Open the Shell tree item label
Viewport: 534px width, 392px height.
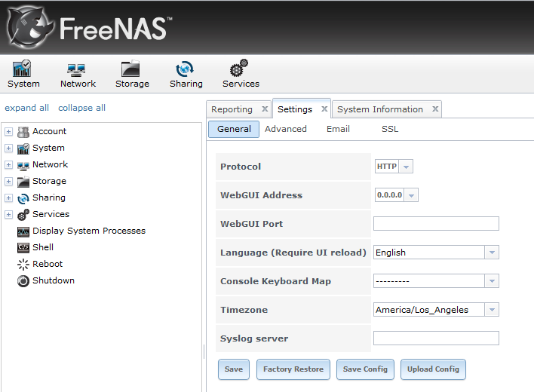43,247
